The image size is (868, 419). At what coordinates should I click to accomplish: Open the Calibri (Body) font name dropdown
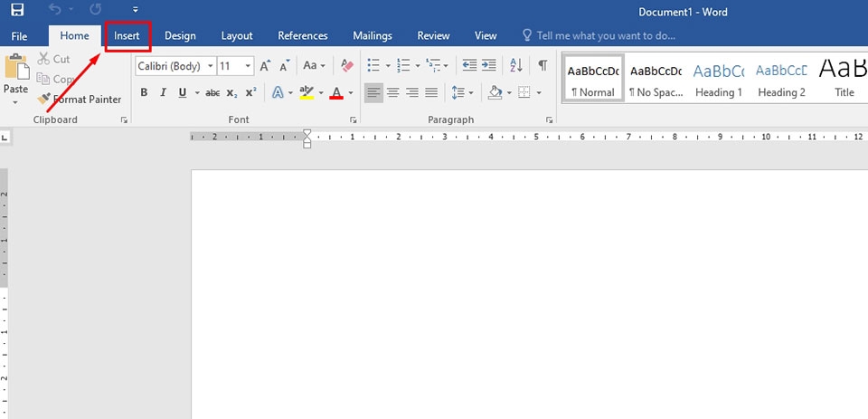coord(175,66)
